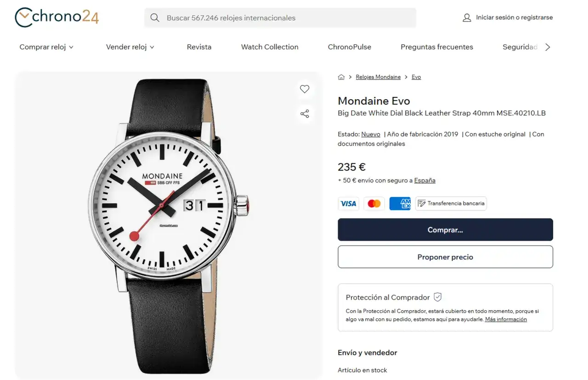Select the Mastercard payment icon
Image resolution: width=588 pixels, height=380 pixels.
[x=374, y=204]
